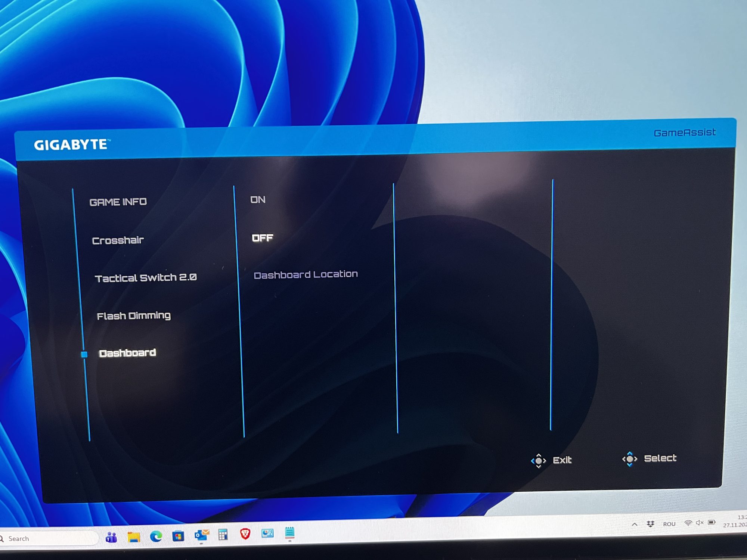Click the Dropbox tray icon

pos(650,524)
